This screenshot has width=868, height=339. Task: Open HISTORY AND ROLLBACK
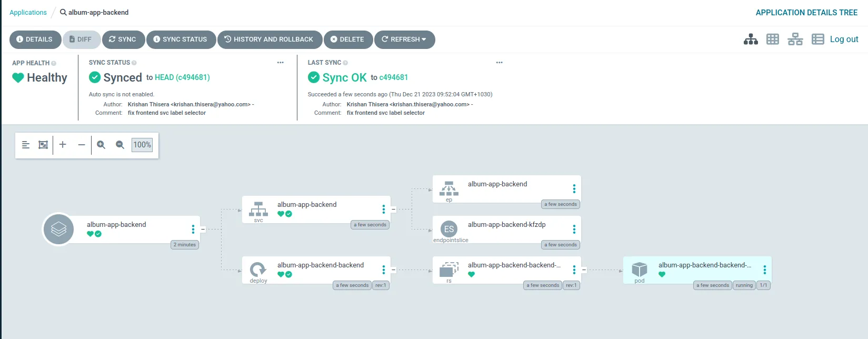click(x=269, y=39)
